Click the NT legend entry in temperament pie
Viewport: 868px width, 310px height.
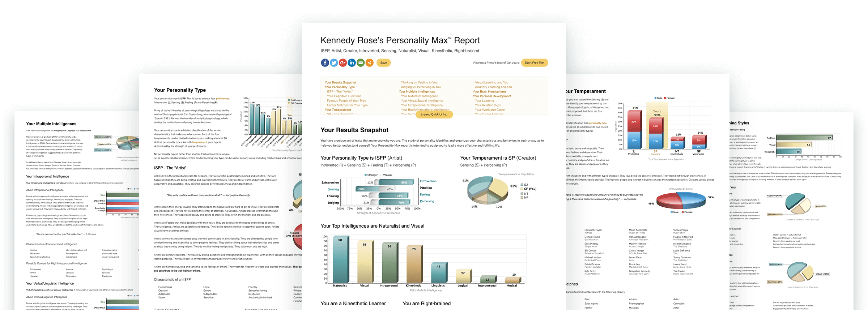pyautogui.click(x=524, y=194)
